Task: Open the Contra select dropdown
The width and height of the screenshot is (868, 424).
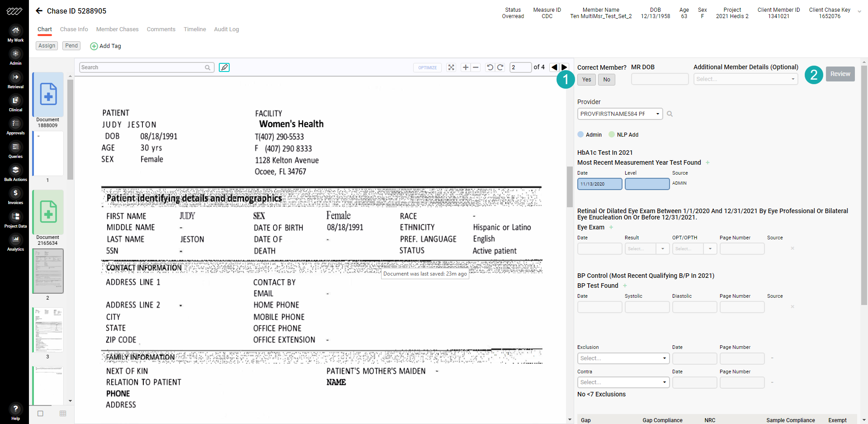Action: pos(623,382)
